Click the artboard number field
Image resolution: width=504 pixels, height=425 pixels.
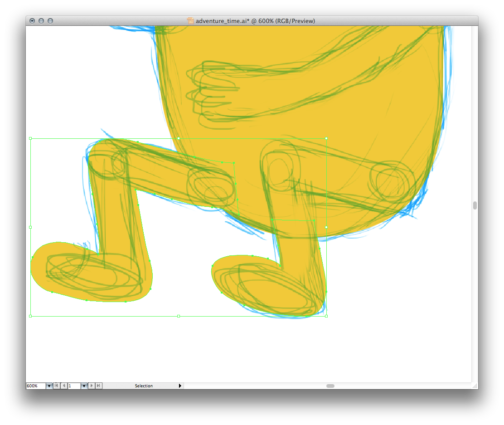point(74,386)
